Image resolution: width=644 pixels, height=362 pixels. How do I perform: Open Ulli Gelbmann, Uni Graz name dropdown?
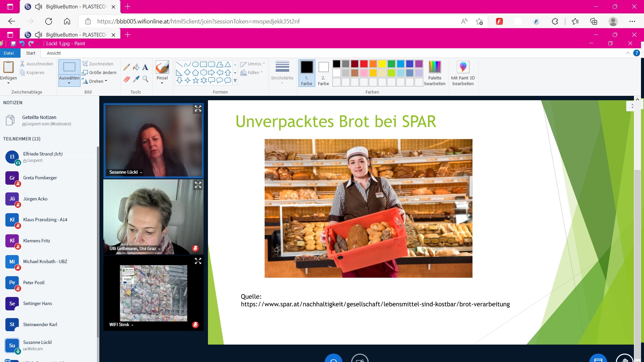(135, 248)
